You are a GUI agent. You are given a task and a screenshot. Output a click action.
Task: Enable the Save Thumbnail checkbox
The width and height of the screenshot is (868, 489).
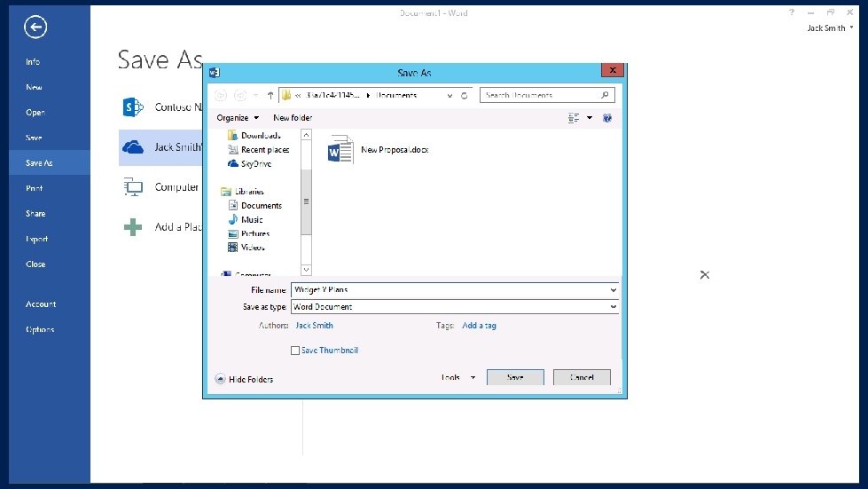click(295, 351)
